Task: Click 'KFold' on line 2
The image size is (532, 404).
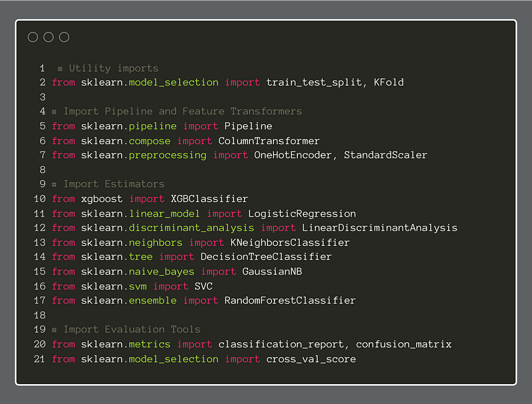Action: click(x=388, y=82)
